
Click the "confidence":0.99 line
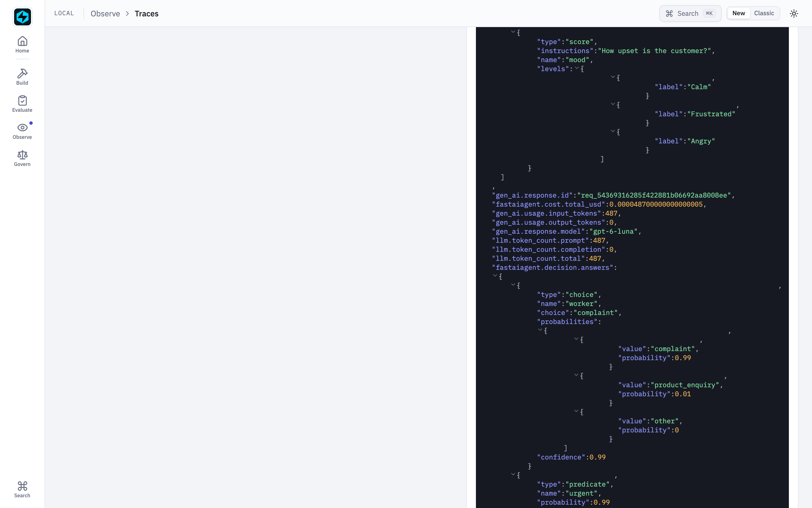pos(572,457)
